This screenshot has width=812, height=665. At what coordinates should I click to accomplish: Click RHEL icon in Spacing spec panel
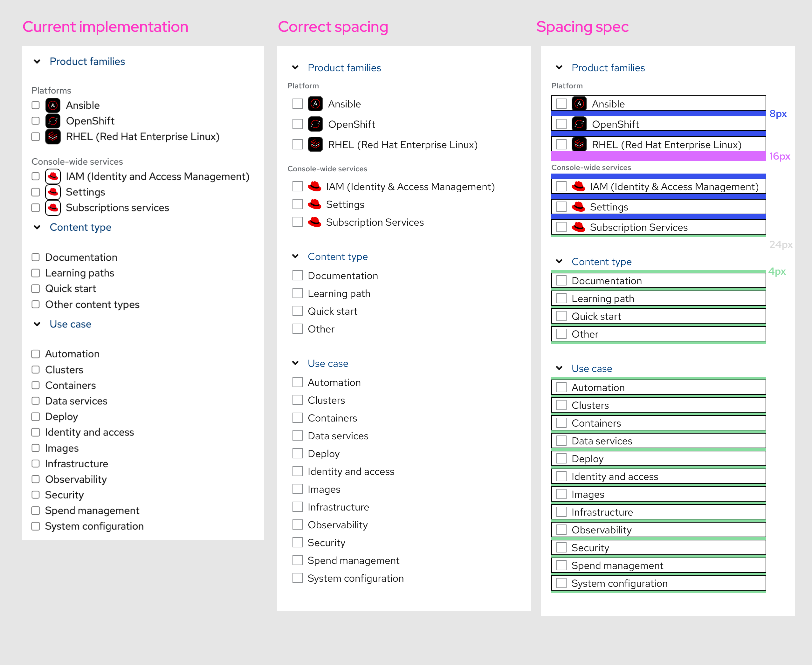click(579, 144)
